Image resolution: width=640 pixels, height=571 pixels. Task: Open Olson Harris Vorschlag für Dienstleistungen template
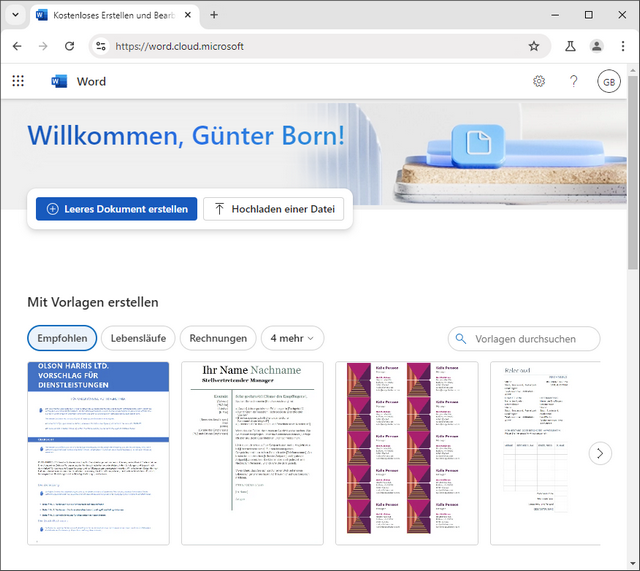pos(98,453)
